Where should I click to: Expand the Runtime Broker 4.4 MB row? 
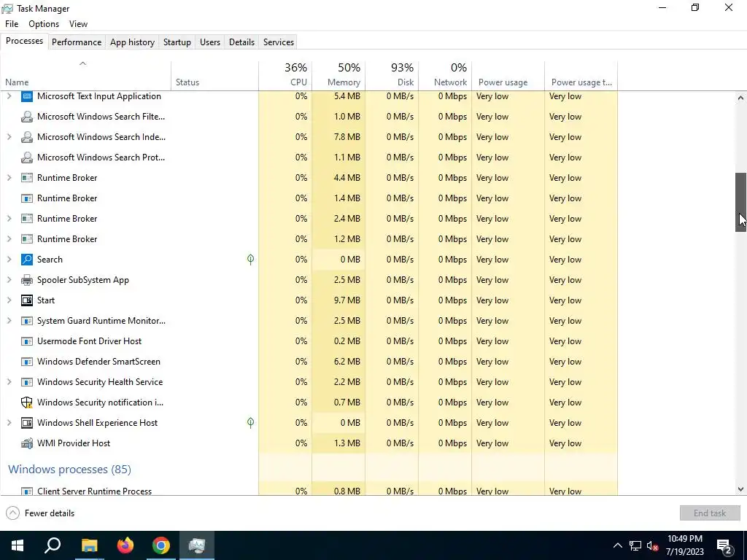9,178
